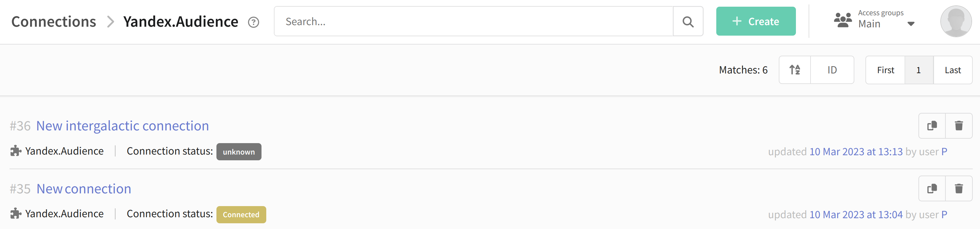Duplicate connection #35 New connection
This screenshot has height=229, width=980.
tap(932, 188)
